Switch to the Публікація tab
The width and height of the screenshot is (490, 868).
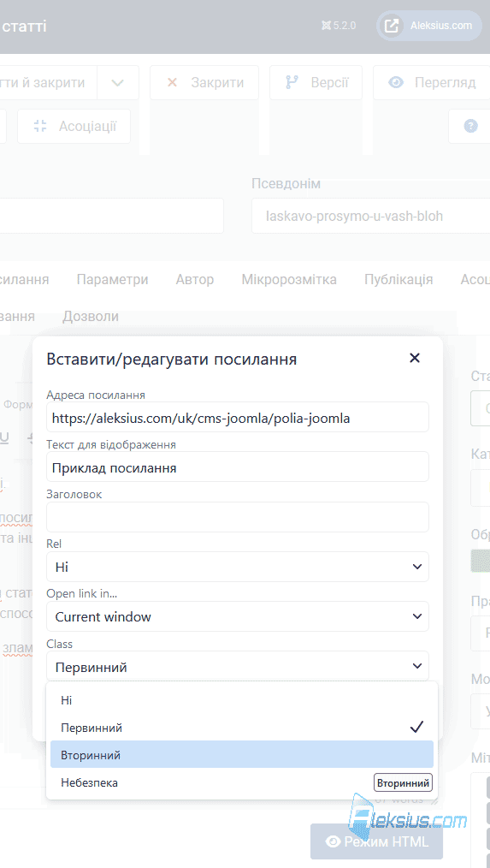[398, 280]
